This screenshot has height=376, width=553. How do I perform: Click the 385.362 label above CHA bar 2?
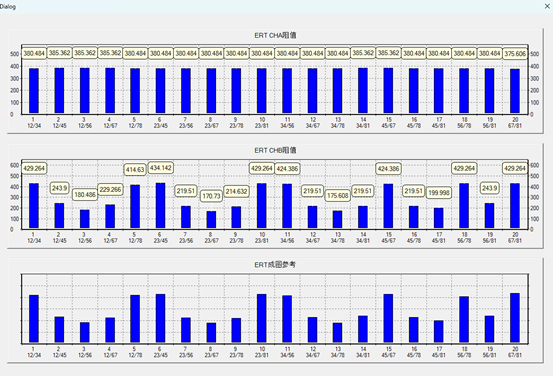pos(59,53)
